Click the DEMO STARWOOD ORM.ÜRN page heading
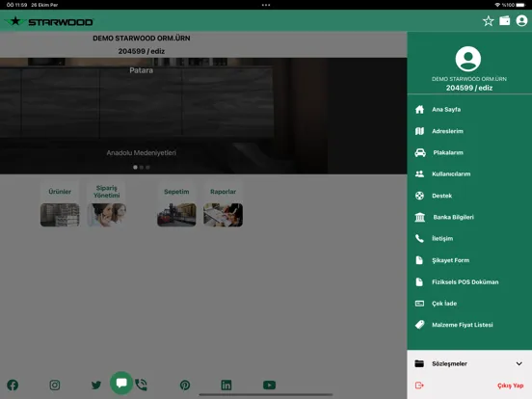This screenshot has height=399, width=532. click(141, 38)
